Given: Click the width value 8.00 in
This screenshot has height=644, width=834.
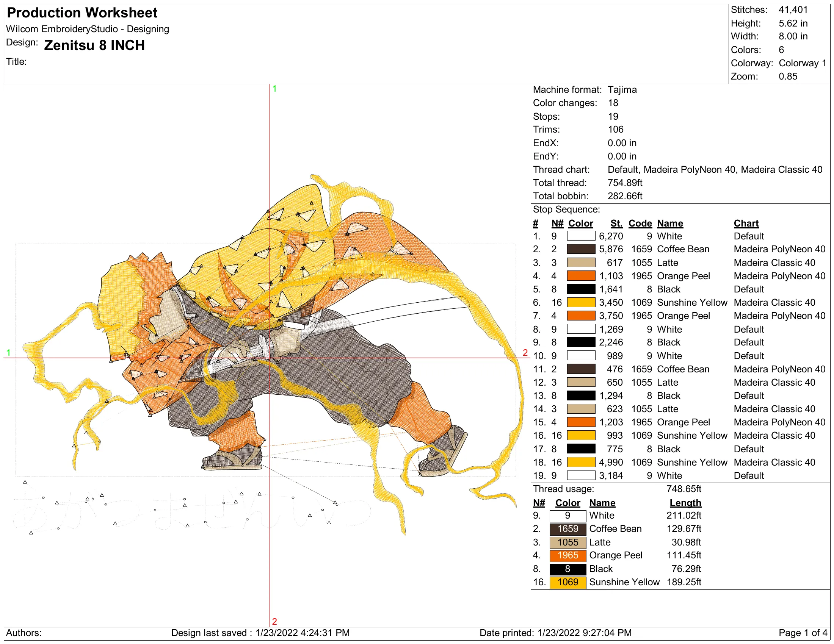Looking at the screenshot, I should (793, 36).
